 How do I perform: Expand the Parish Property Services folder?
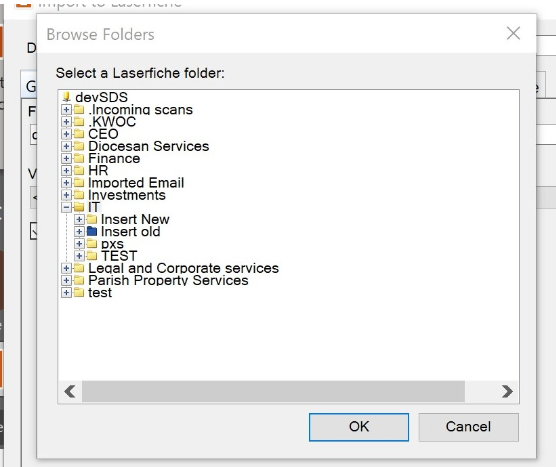click(x=66, y=280)
